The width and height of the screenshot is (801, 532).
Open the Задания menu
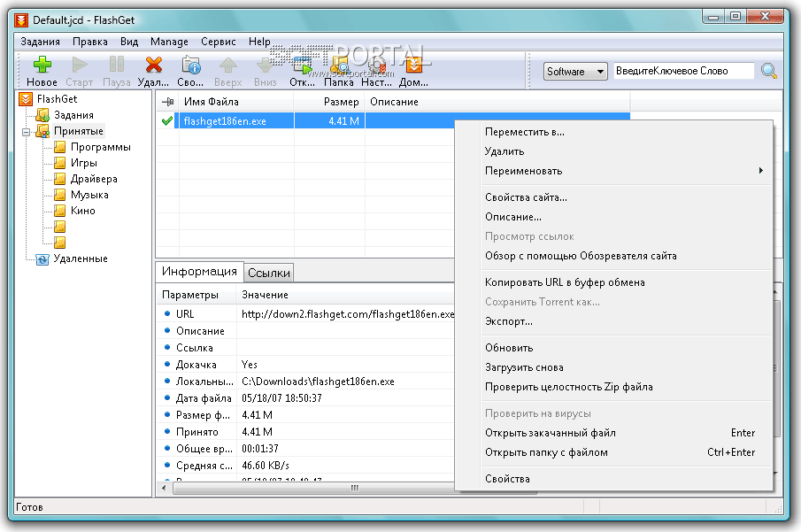coord(41,42)
